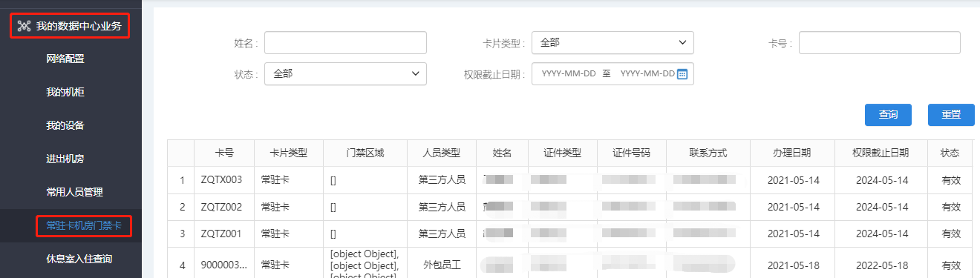Click the 证件号码 column header
The image size is (980, 278).
click(631, 153)
